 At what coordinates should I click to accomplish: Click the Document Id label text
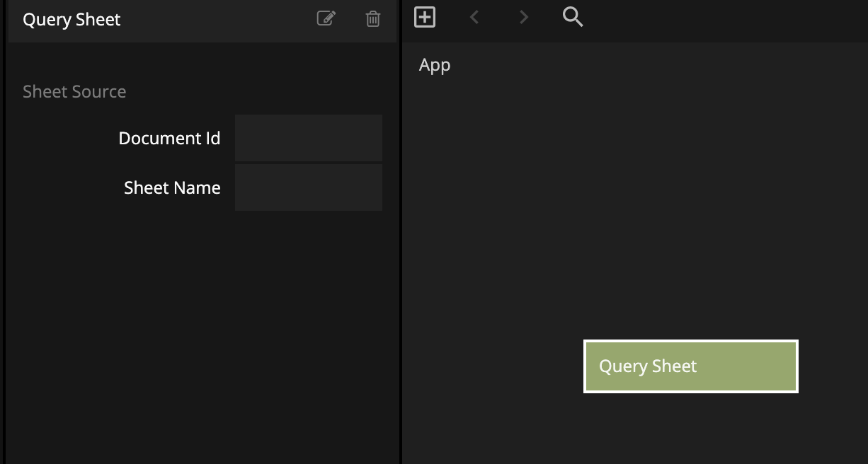coord(169,139)
